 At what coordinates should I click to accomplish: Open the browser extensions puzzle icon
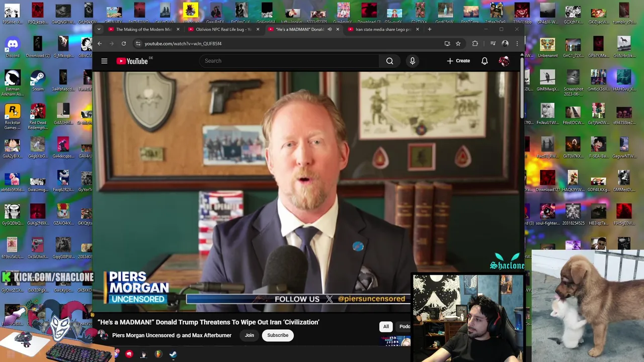[x=475, y=44]
